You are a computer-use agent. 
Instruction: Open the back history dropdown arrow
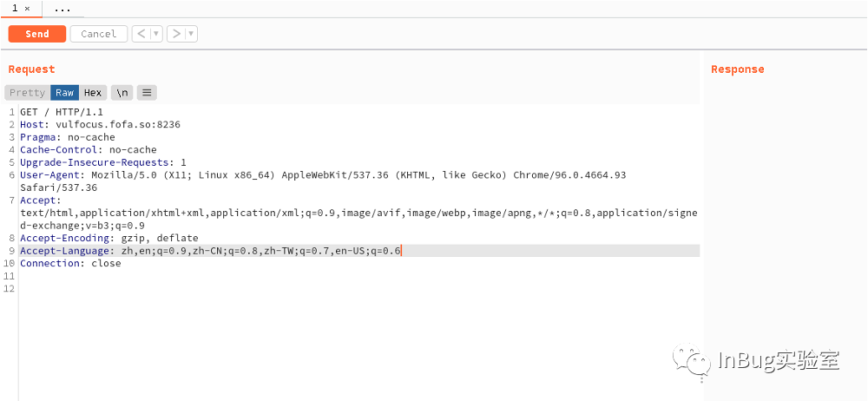pyautogui.click(x=156, y=34)
